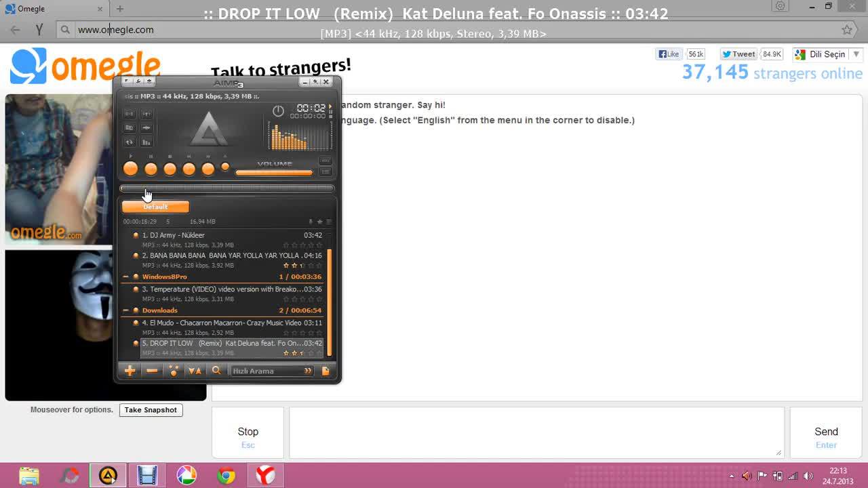The width and height of the screenshot is (868, 488).
Task: Toggle playlist panel visibility button
Action: click(325, 172)
